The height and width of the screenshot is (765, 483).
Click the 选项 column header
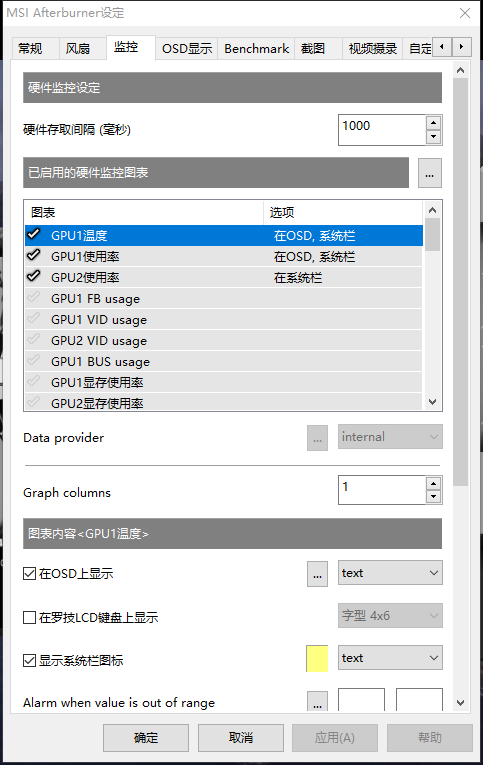click(x=343, y=212)
